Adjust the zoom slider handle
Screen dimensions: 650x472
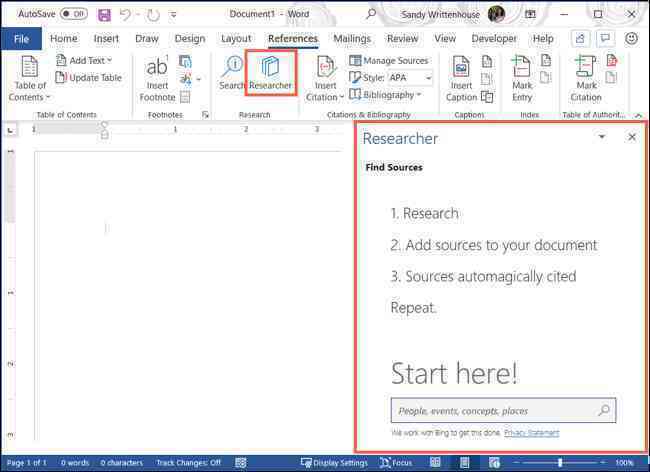560,462
